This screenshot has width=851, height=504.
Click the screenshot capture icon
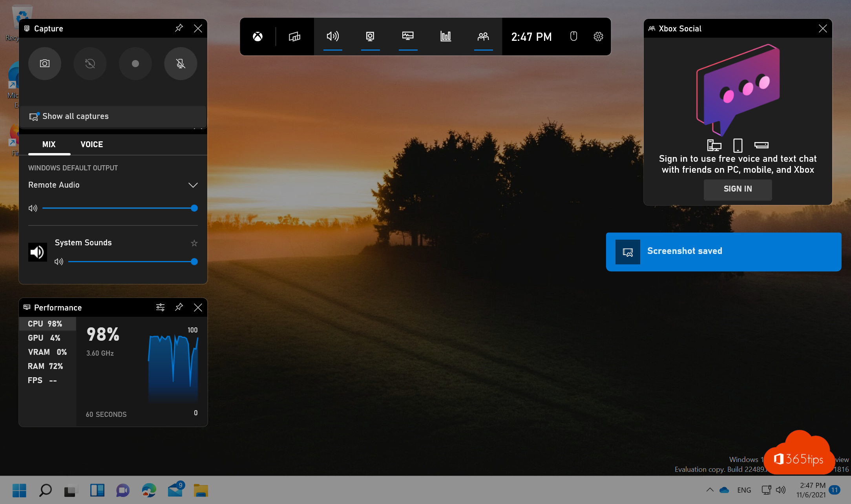point(45,63)
